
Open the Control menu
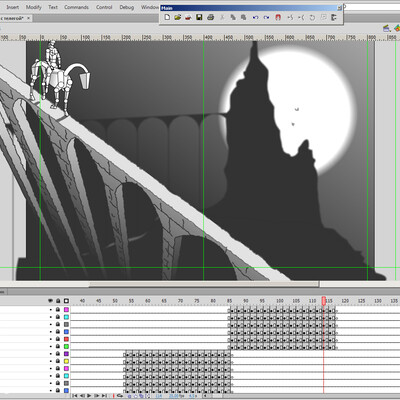point(104,7)
